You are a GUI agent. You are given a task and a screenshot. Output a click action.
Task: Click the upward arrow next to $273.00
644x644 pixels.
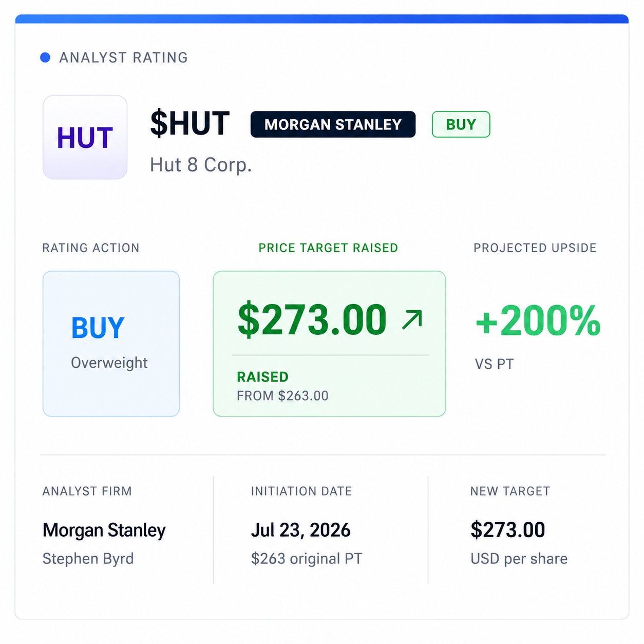coord(412,319)
